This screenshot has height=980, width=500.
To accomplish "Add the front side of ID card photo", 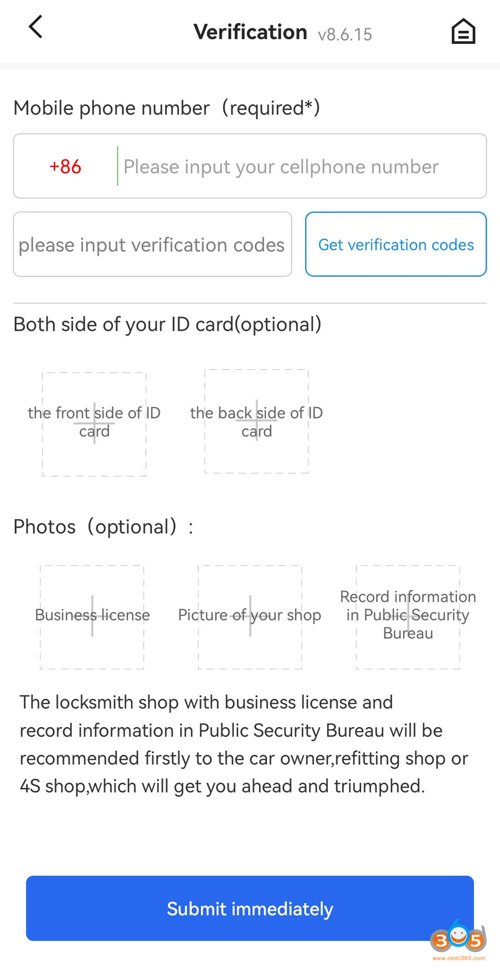I will click(94, 424).
